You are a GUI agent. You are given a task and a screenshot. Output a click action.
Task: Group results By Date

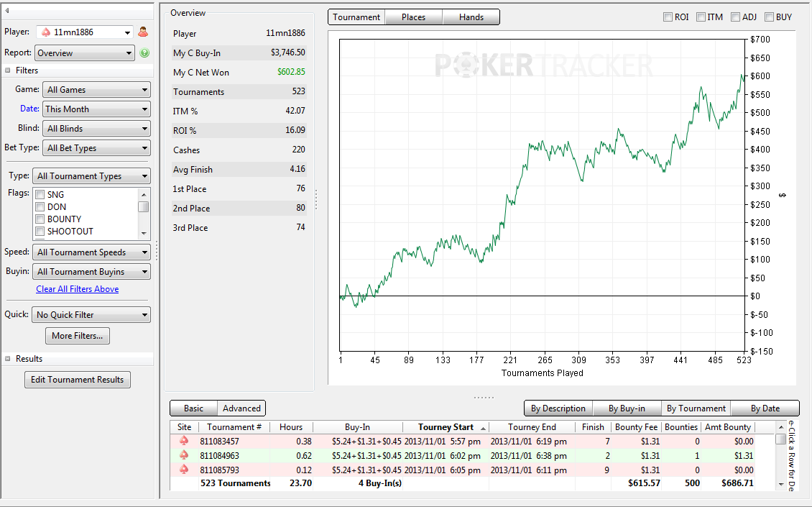point(765,408)
